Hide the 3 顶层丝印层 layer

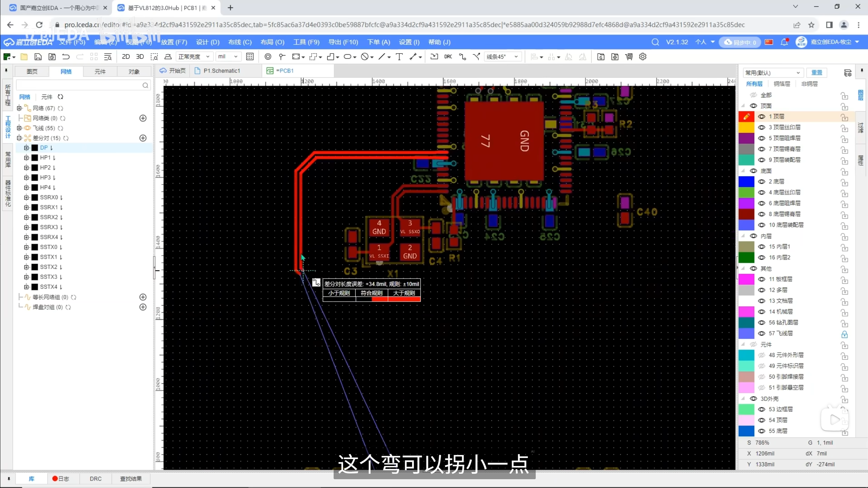762,127
